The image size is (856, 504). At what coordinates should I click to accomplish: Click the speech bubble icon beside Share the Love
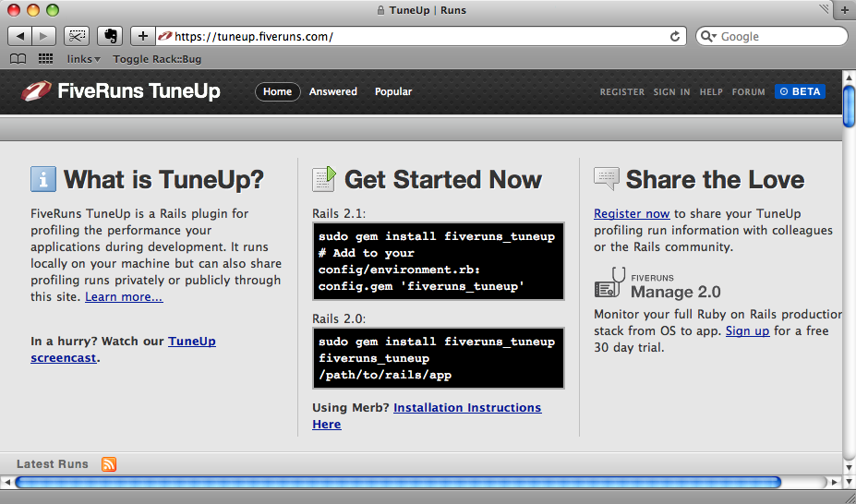coord(607,179)
